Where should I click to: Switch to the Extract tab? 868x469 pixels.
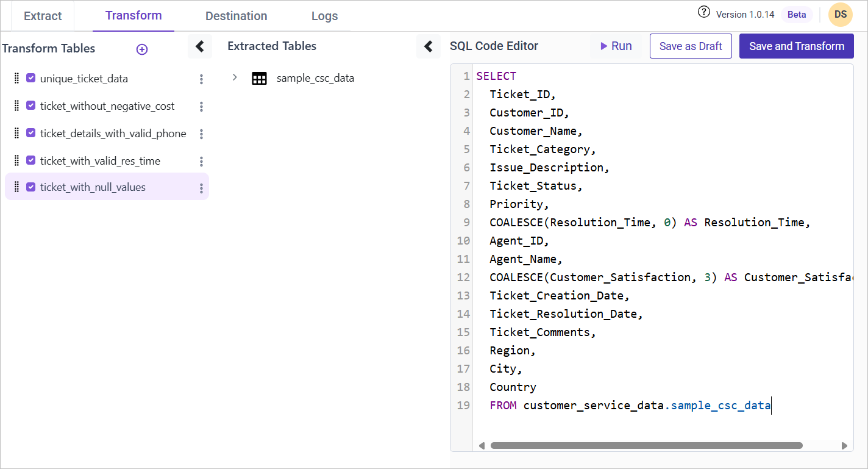point(43,16)
